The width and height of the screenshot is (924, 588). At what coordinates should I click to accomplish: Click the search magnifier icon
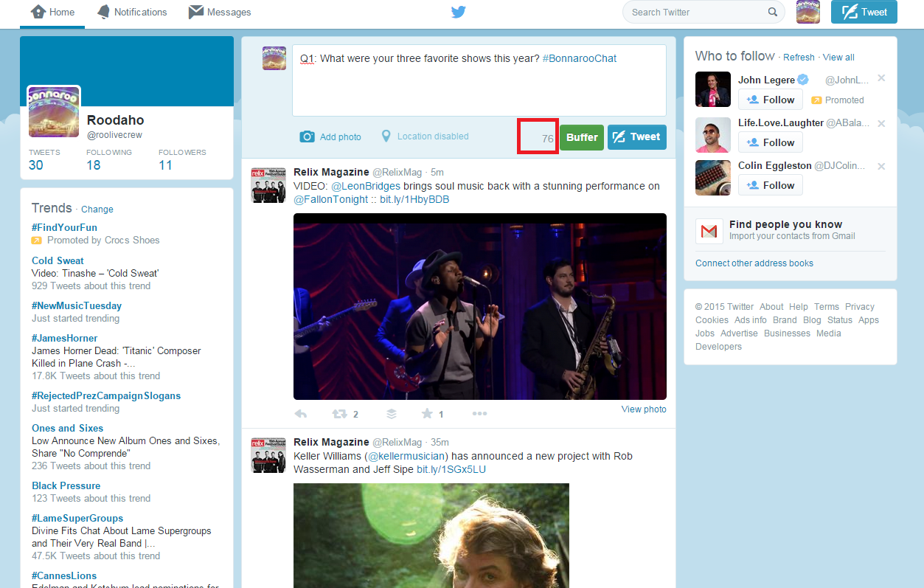(x=773, y=12)
